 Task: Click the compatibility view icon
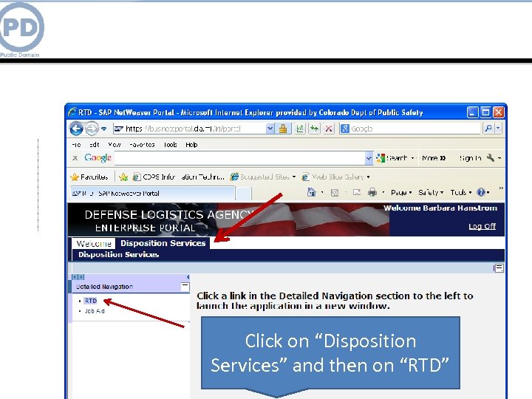tap(300, 129)
